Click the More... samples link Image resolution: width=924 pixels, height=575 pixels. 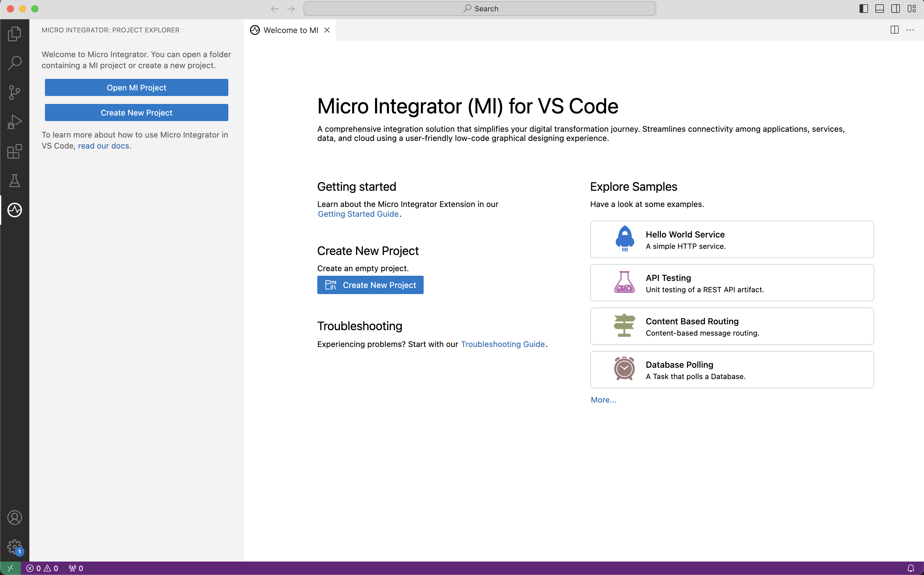tap(603, 400)
